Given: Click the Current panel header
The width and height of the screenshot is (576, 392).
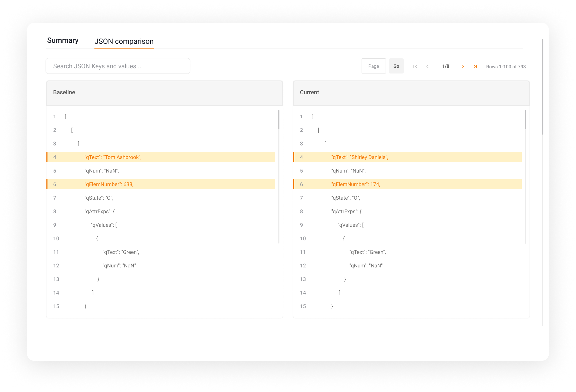Looking at the screenshot, I should pyautogui.click(x=411, y=93).
